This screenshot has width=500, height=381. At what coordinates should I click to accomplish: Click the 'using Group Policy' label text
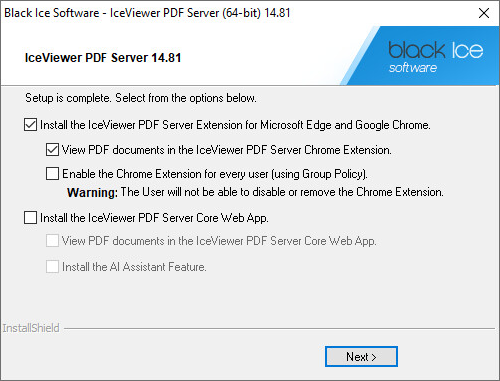[x=336, y=174]
